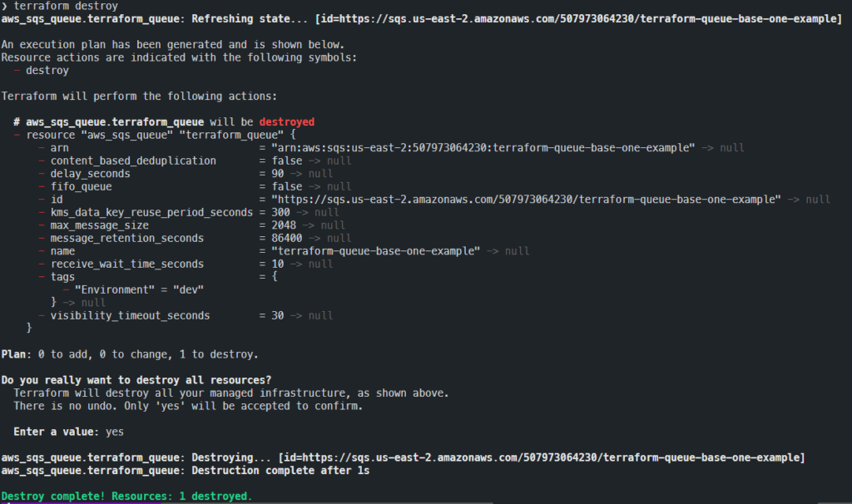Click the red 'destroyed' word
This screenshot has width=852, height=504.
287,122
